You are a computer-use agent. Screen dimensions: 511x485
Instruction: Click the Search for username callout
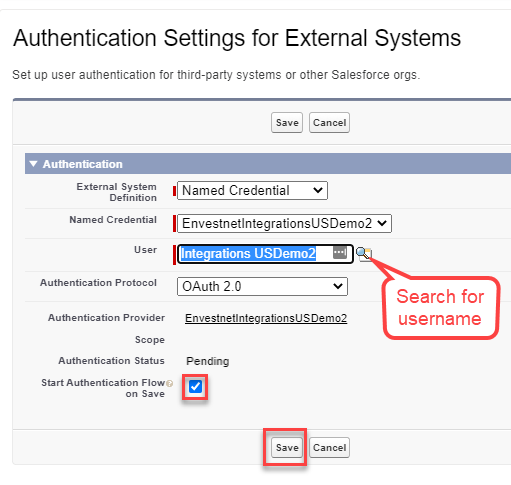point(441,308)
